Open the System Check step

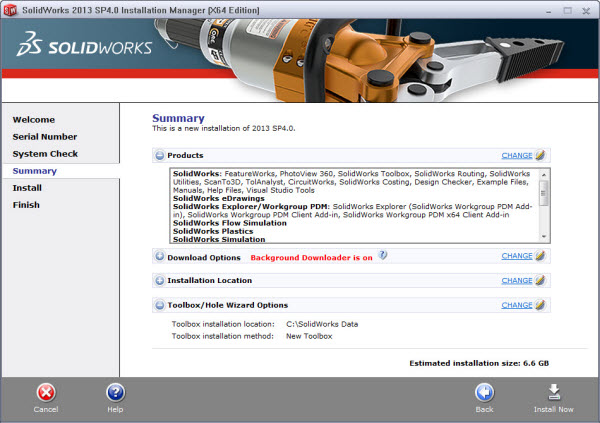[x=45, y=154]
